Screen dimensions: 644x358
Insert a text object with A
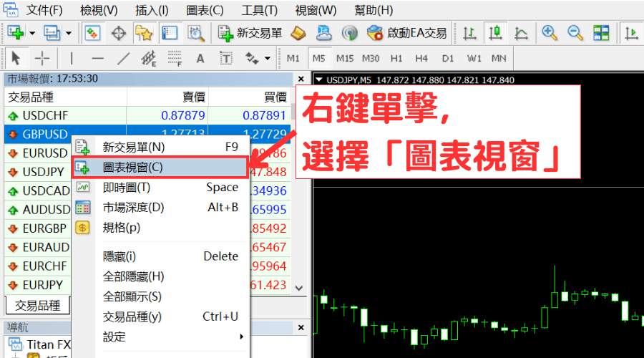point(200,59)
